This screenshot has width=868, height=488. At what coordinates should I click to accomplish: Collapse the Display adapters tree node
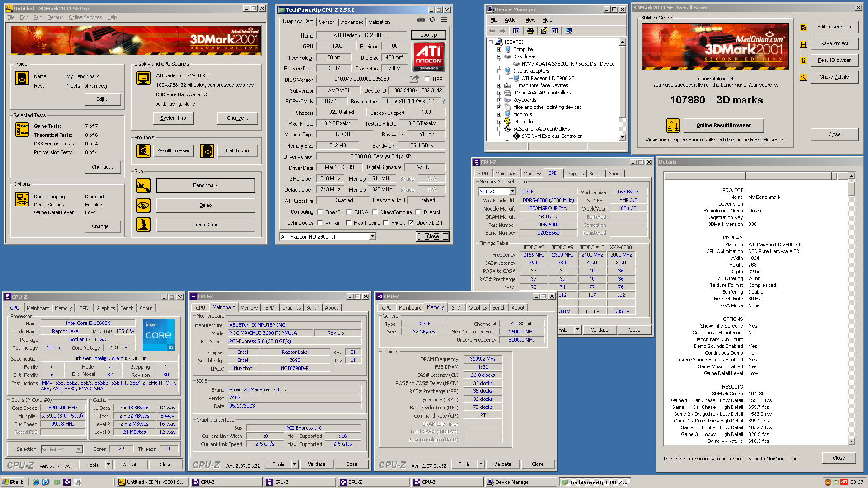[500, 71]
